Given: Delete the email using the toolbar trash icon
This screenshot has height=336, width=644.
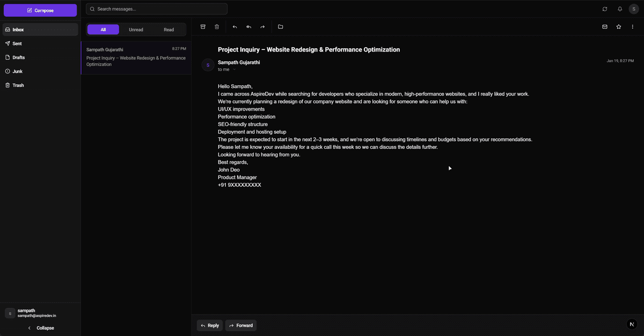Looking at the screenshot, I should pyautogui.click(x=217, y=27).
